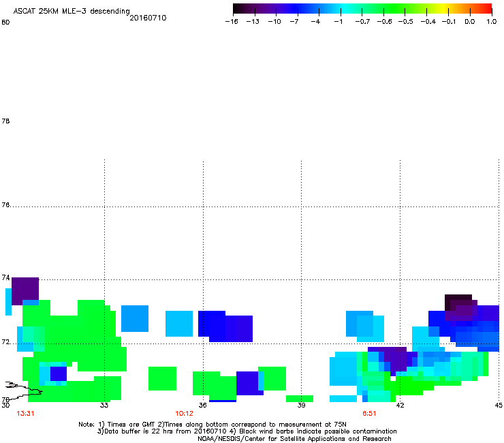
Task: Click the red 10:12 overpass time
Action: [x=184, y=414]
